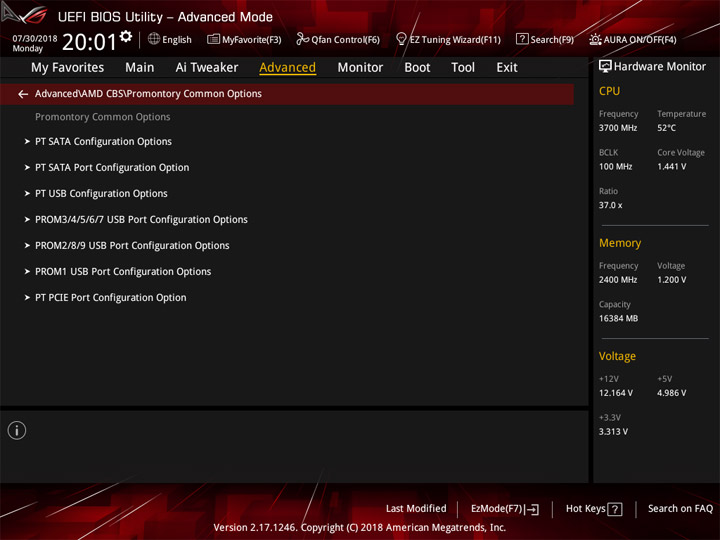720x540 pixels.
Task: Click Ratio value 37.0 x
Action: [x=610, y=205]
